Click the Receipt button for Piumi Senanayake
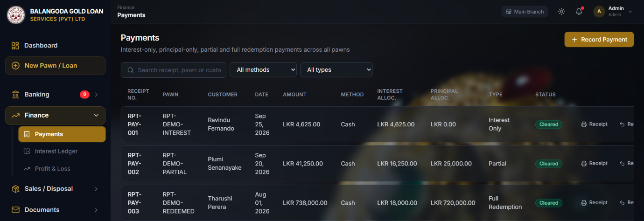 [x=594, y=164]
